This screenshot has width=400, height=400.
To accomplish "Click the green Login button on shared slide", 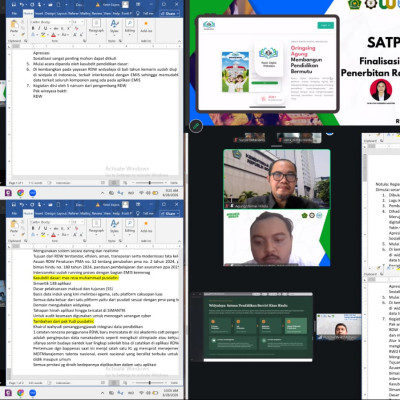I will [x=325, y=25].
